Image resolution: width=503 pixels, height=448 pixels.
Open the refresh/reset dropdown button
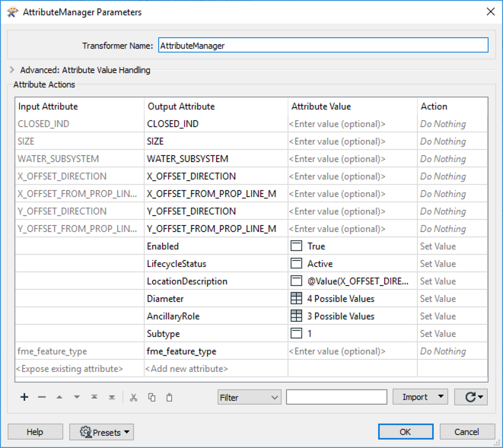pos(470,397)
